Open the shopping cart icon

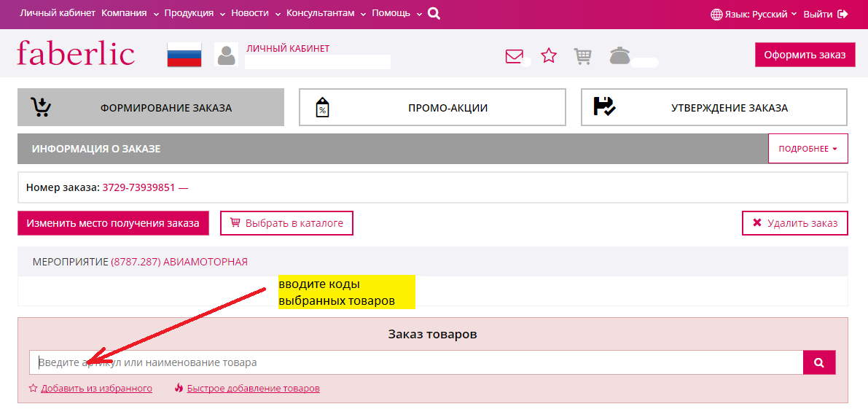[582, 56]
